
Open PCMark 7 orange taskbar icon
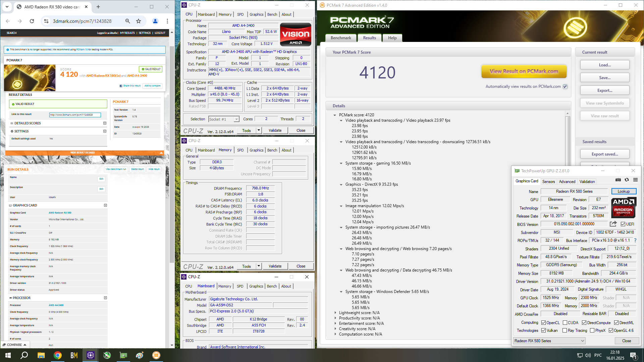(x=156, y=355)
